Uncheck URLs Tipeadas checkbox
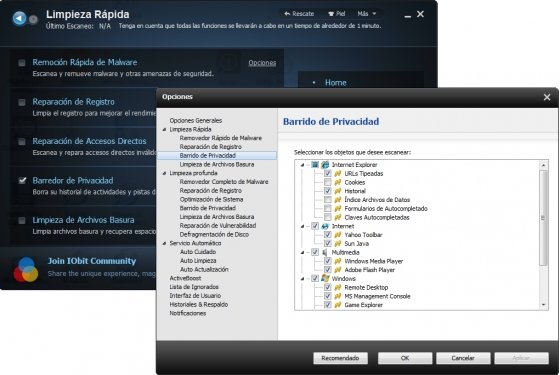 click(328, 174)
